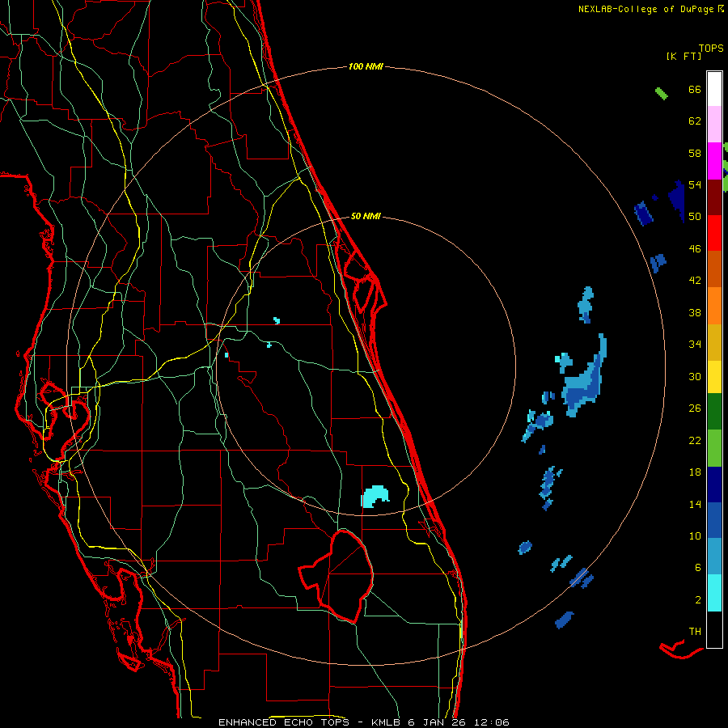This screenshot has height=728, width=728.
Task: Click the '50' legend value
Action: click(695, 217)
